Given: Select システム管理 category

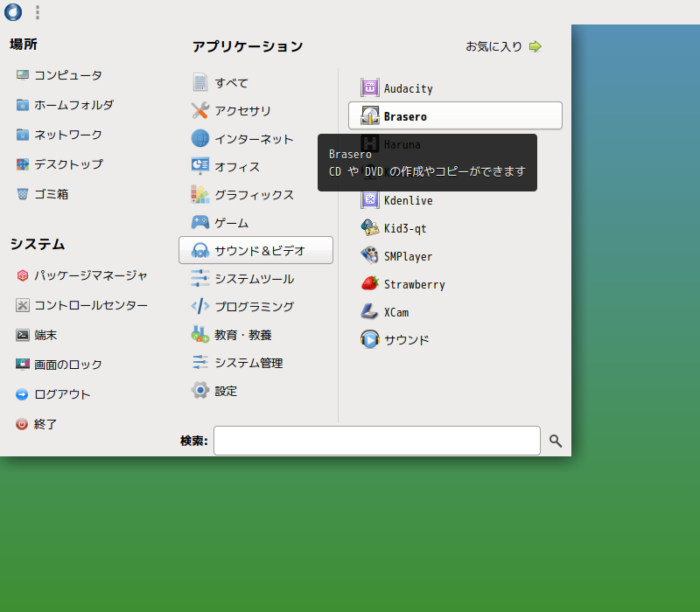Looking at the screenshot, I should click(x=255, y=363).
